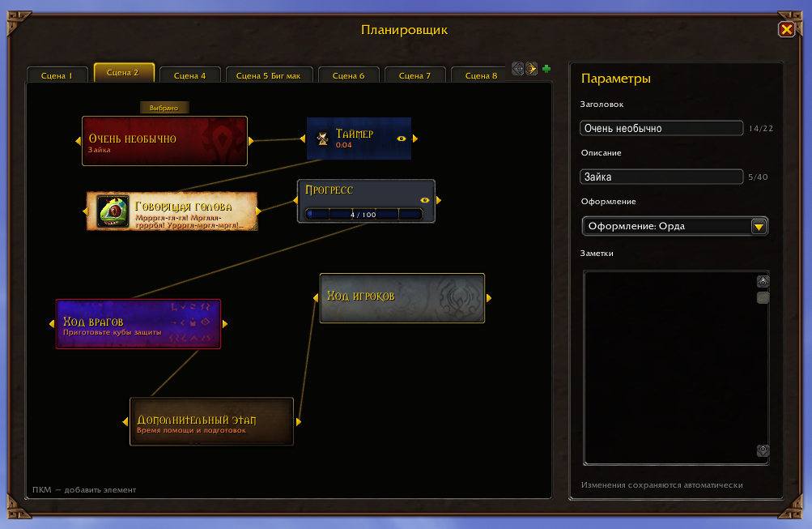Click the Прогресс bar showing 4 / 100
The height and width of the screenshot is (529, 812).
(364, 214)
